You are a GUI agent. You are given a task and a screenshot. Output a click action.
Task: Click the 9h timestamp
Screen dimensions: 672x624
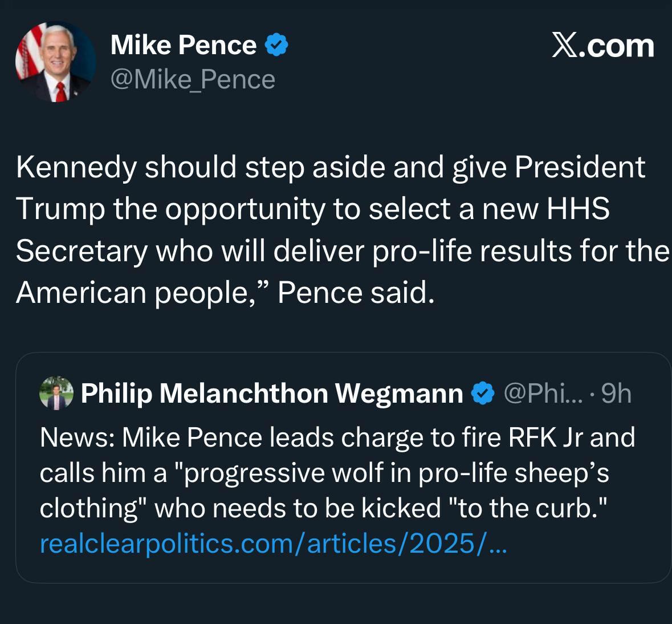(616, 393)
